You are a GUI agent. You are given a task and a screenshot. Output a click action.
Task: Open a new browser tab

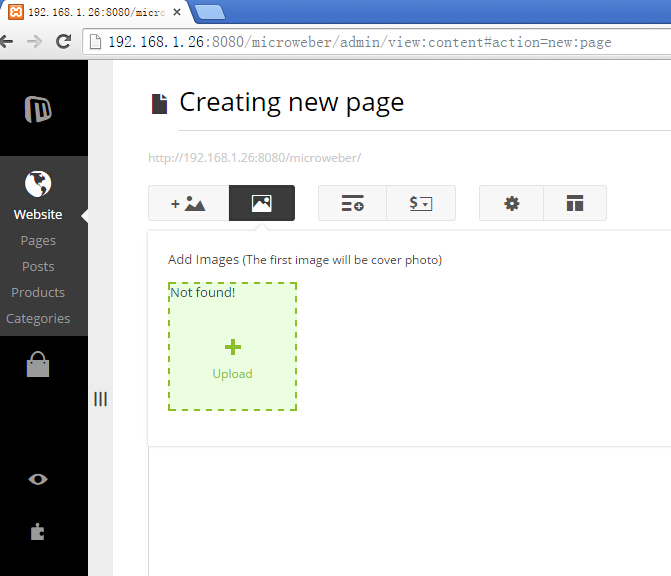tap(209, 12)
